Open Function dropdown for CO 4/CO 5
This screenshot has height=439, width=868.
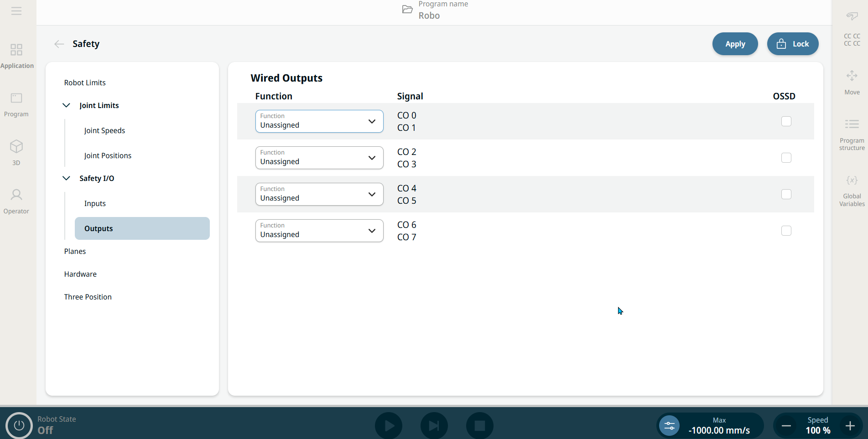click(x=319, y=194)
